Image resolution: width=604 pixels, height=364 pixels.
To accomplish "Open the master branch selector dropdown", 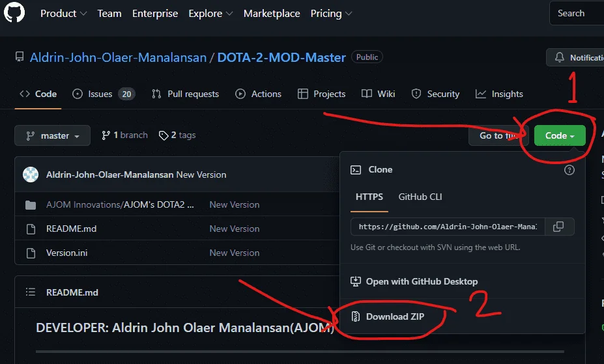I will pos(52,135).
